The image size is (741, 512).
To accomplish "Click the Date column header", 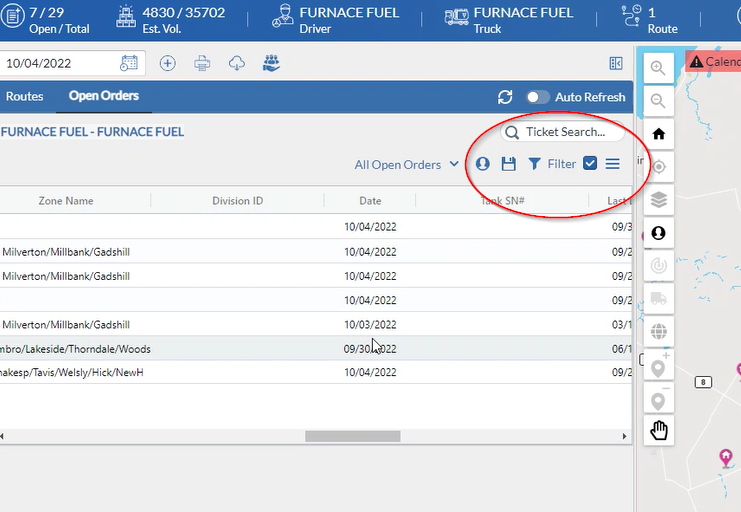I will tap(370, 201).
